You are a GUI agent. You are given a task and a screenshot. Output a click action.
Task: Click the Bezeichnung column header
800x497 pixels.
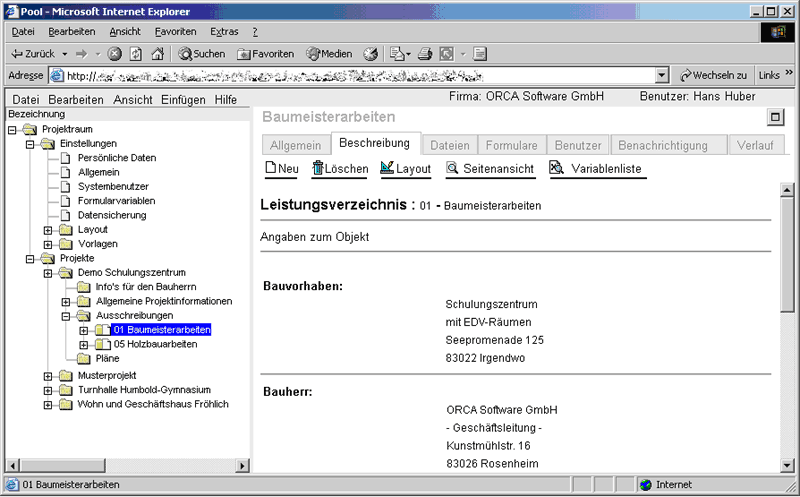128,114
